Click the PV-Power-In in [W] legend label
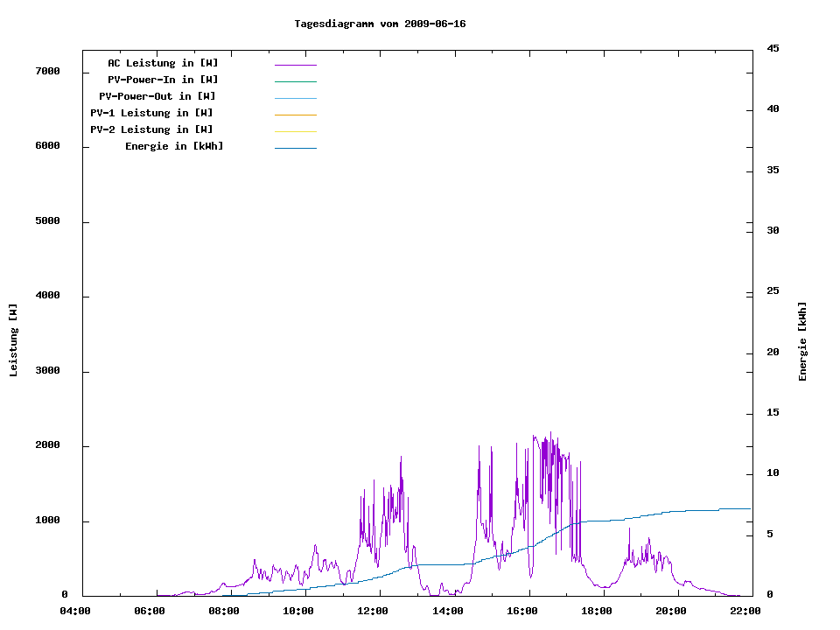 point(169,80)
